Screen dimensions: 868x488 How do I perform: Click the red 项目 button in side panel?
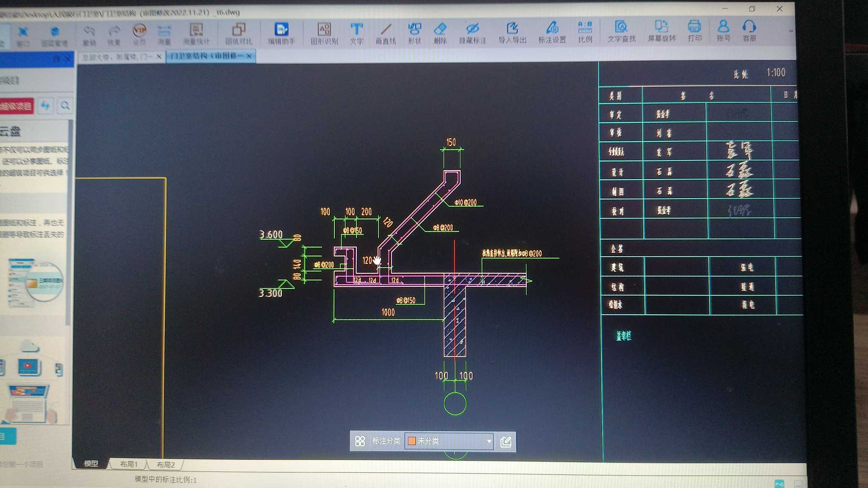click(16, 106)
